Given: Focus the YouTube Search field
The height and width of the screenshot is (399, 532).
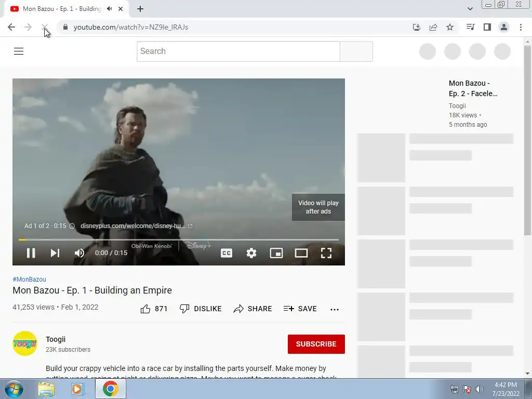Looking at the screenshot, I should pos(238,51).
